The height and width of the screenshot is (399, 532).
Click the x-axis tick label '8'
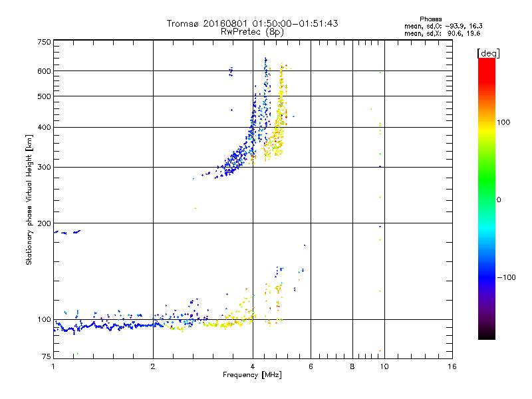click(x=352, y=366)
